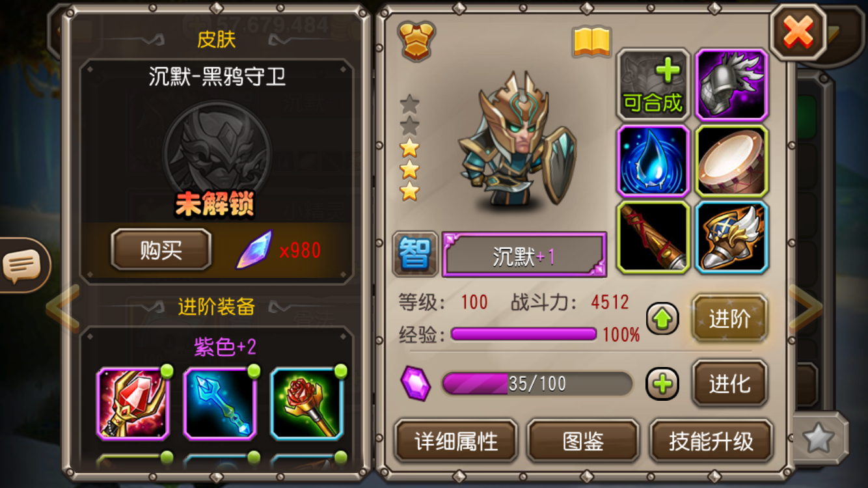Open the yellow book icon
The height and width of the screenshot is (488, 868).
(x=591, y=42)
